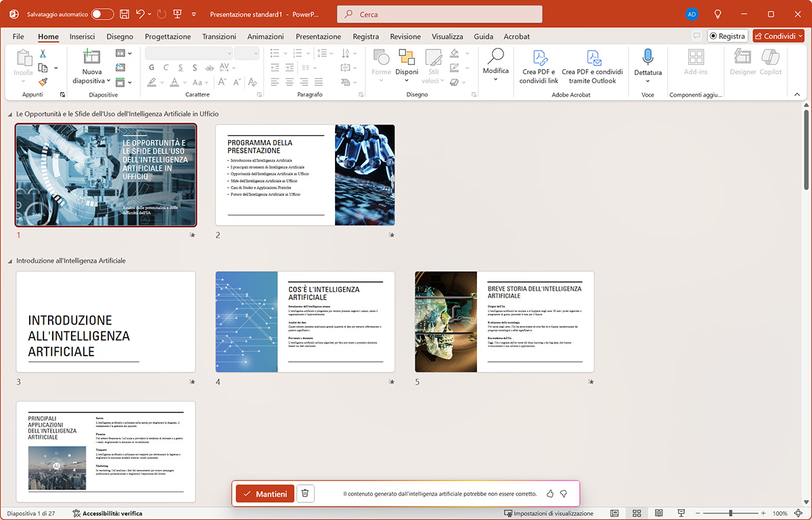Click the Registra button
This screenshot has height=520, width=812.
point(727,37)
